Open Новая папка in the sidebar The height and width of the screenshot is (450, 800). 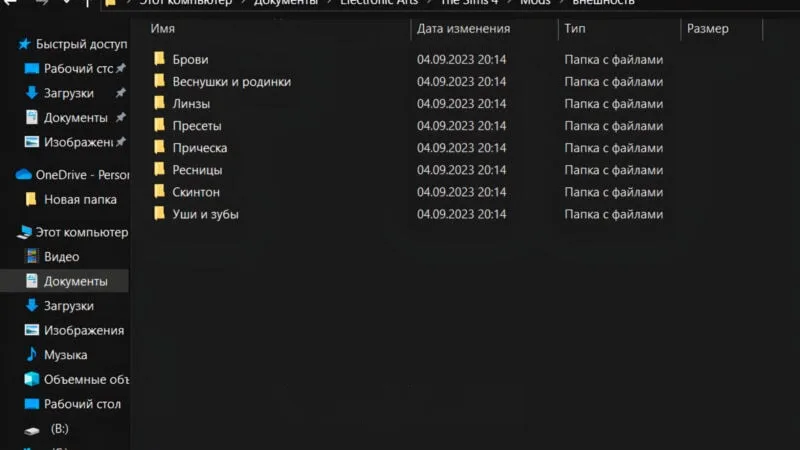pos(80,199)
